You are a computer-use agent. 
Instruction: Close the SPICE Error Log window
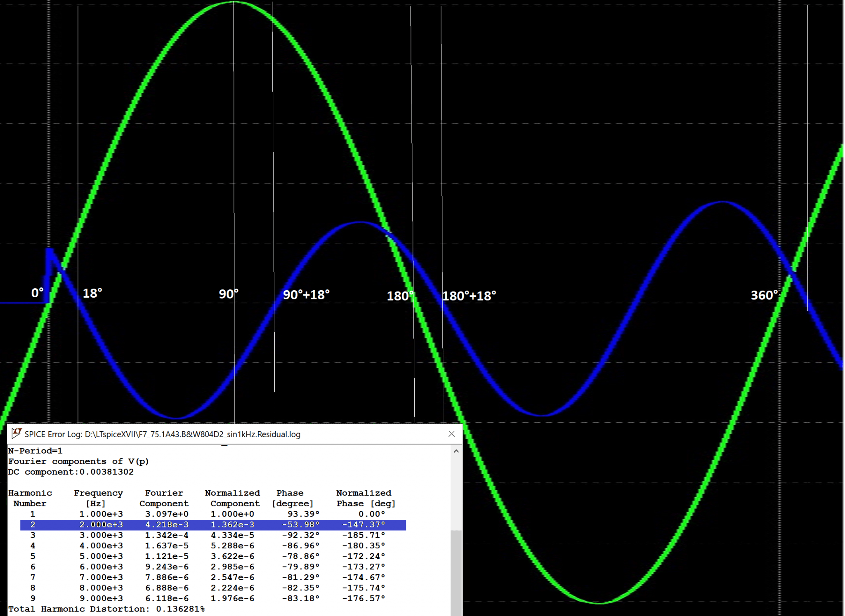point(451,434)
